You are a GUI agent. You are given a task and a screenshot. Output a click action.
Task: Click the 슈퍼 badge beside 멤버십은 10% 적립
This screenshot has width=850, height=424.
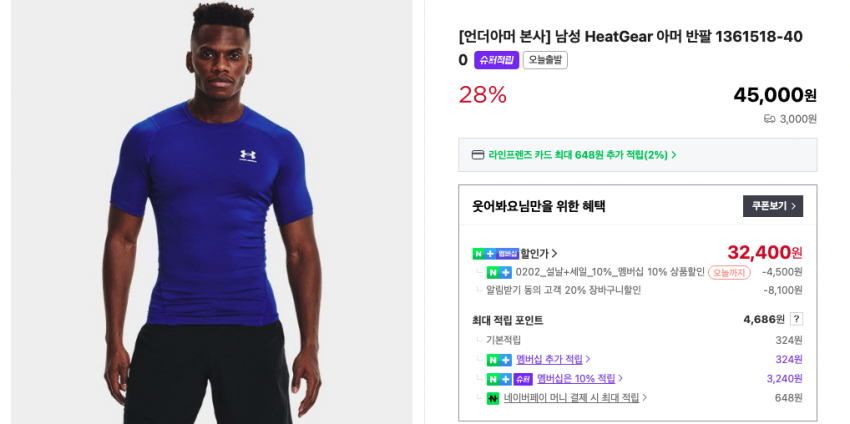click(x=523, y=379)
